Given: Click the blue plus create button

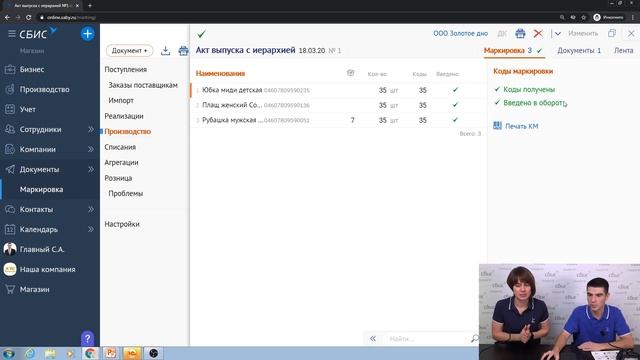Looking at the screenshot, I should (87, 33).
